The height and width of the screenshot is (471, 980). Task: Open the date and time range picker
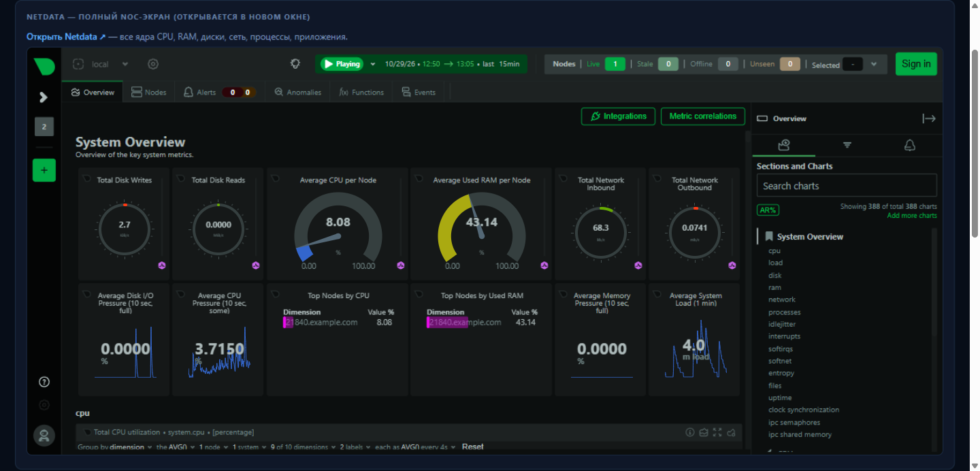pos(452,64)
